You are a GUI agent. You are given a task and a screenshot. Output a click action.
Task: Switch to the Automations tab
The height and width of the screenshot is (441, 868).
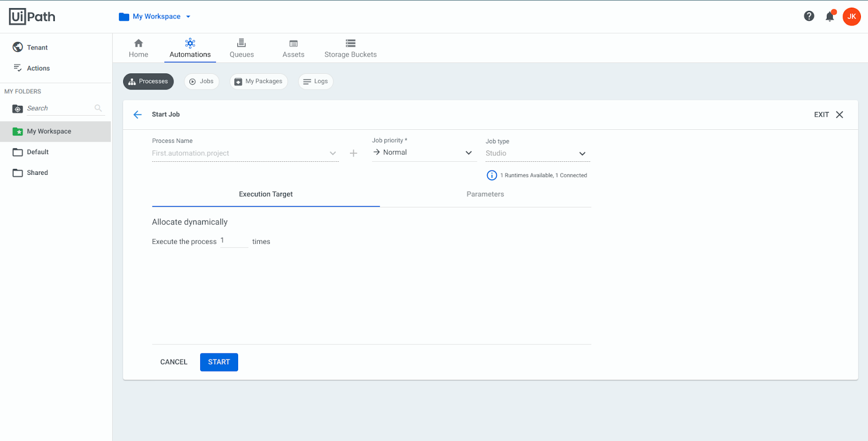click(x=190, y=48)
